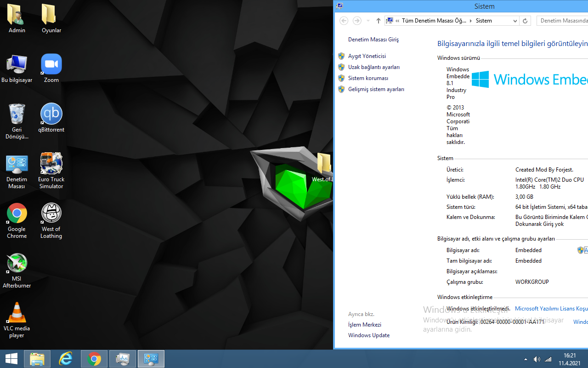Select Bu bilgisayar desktop icon

[x=17, y=68]
